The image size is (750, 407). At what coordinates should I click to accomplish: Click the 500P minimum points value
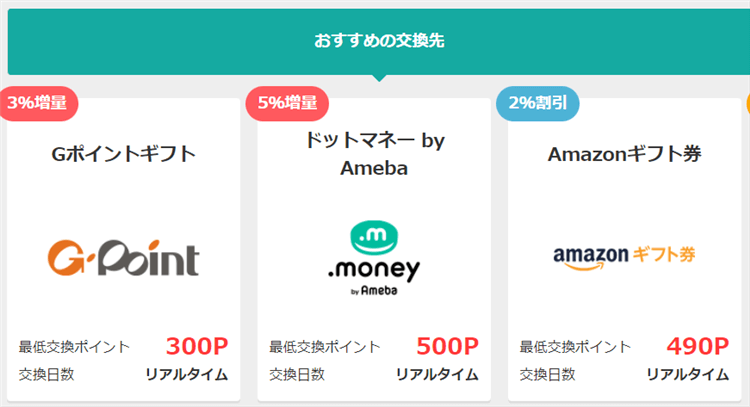(x=447, y=346)
